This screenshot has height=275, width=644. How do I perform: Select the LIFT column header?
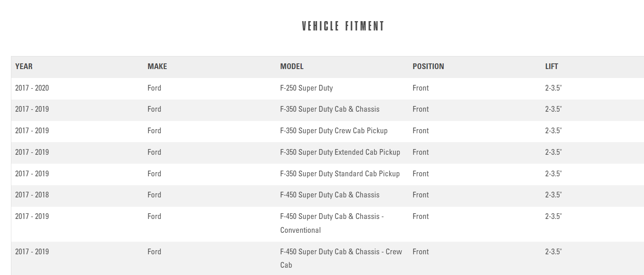(x=552, y=66)
